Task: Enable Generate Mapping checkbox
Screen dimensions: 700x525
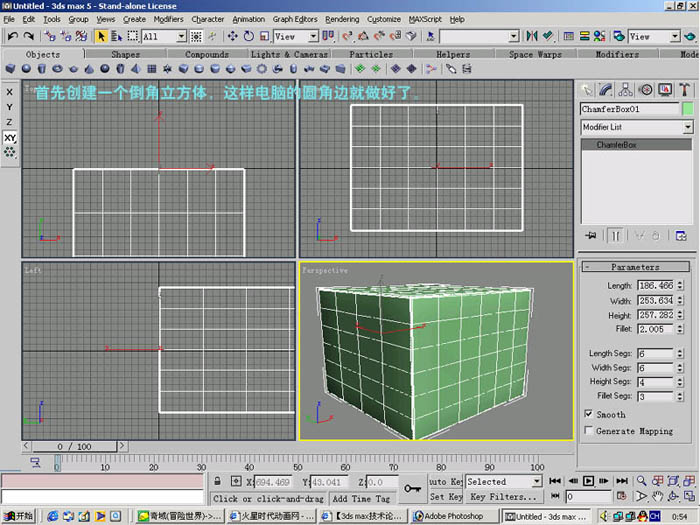Action: coord(588,430)
